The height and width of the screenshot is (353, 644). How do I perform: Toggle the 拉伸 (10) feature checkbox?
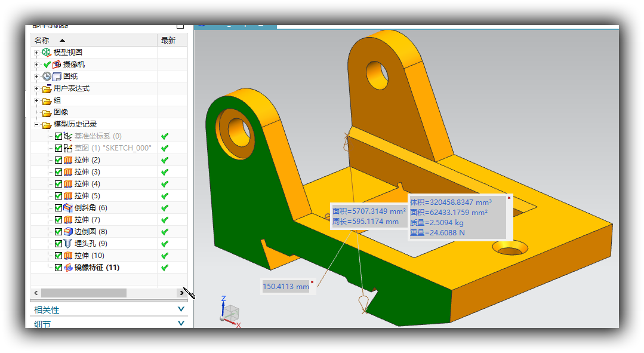click(x=58, y=256)
